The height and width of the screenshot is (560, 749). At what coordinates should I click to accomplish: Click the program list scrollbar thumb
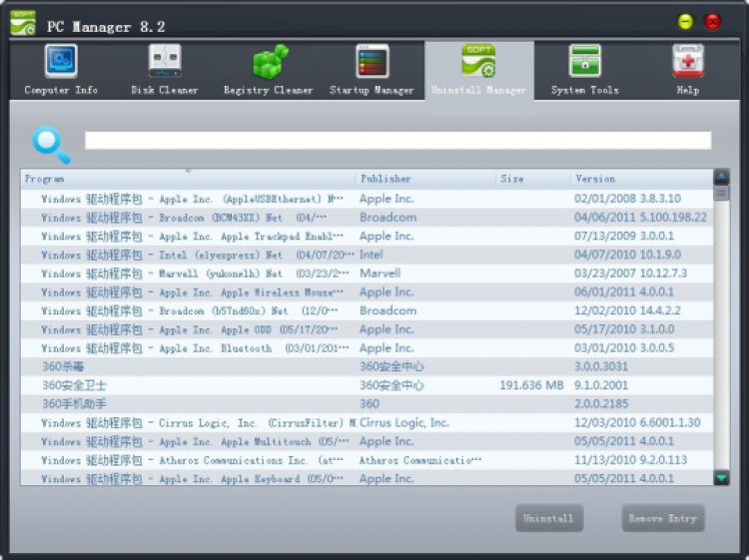pos(721,193)
